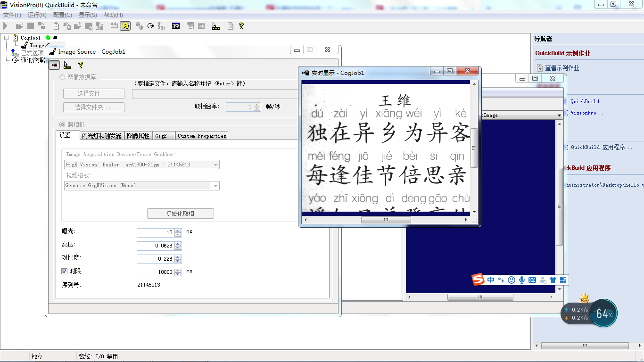
Task: Select the 照相机 radio button
Action: [x=62, y=124]
